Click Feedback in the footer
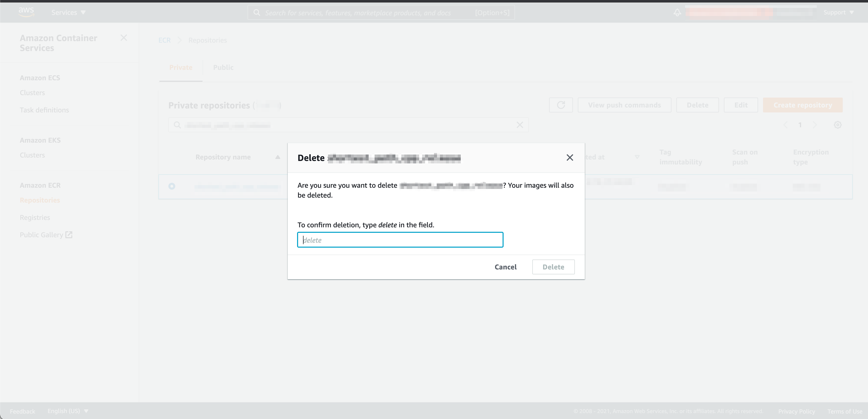This screenshot has height=419, width=868. click(x=22, y=411)
